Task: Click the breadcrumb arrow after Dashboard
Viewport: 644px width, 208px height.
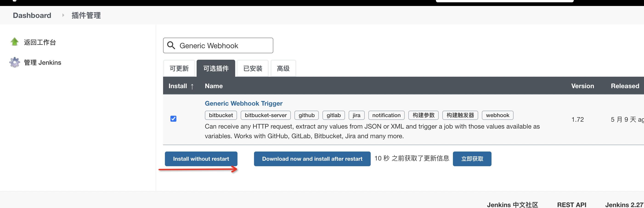Action: tap(63, 15)
